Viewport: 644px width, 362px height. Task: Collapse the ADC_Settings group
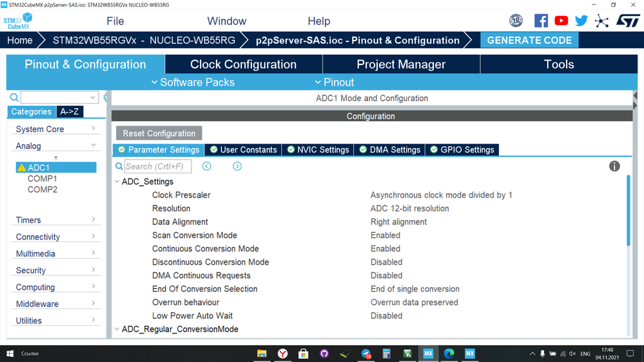pos(117,182)
